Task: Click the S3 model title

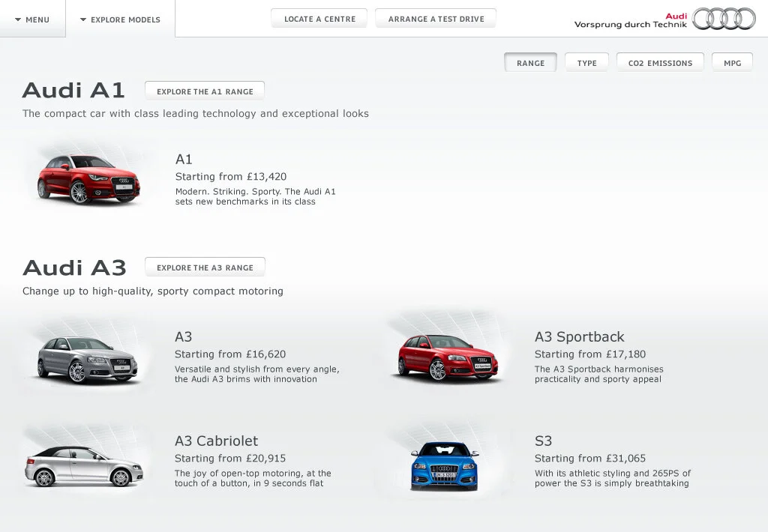Action: click(543, 441)
